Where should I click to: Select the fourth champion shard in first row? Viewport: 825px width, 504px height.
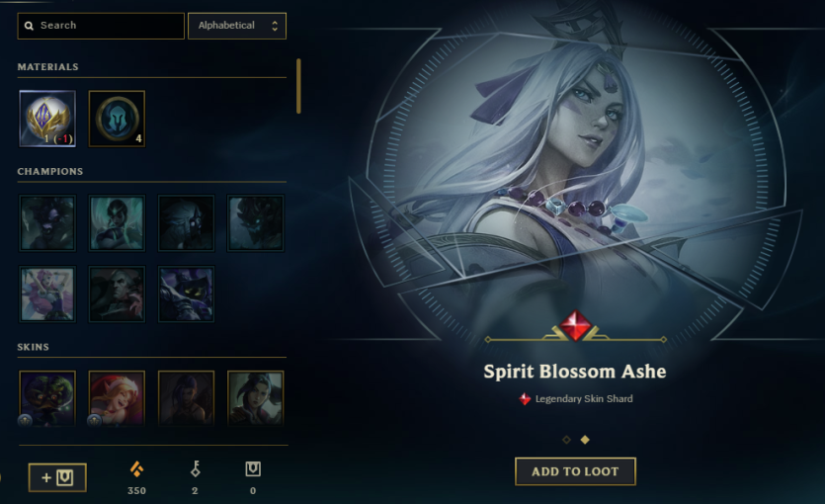(255, 223)
